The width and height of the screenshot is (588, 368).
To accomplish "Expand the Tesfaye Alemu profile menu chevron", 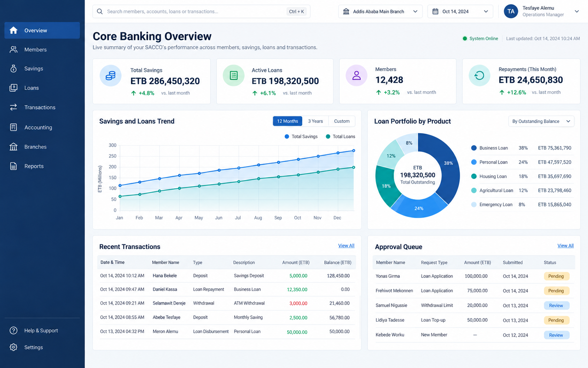I will 577,11.
